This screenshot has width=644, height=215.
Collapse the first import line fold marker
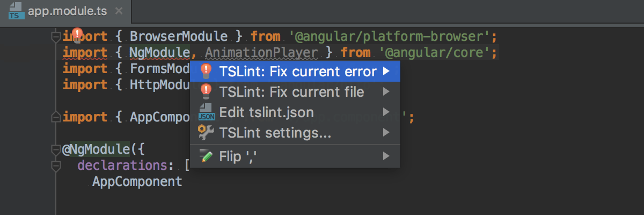[x=55, y=37]
